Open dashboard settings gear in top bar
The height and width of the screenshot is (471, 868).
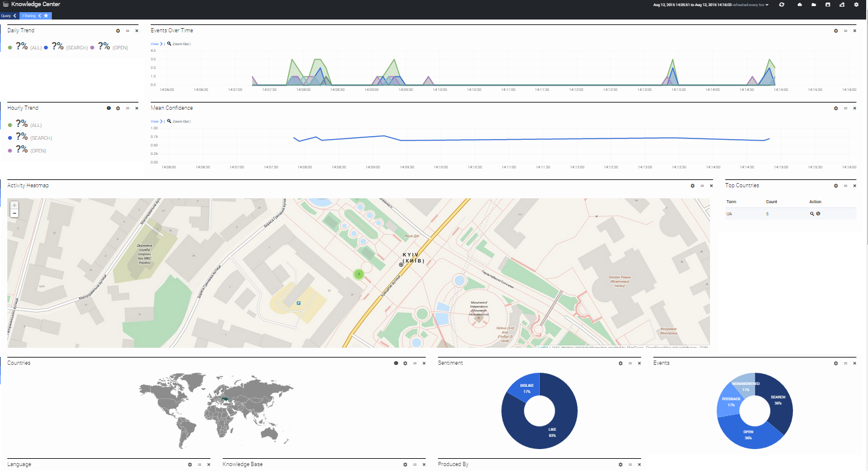coord(856,4)
